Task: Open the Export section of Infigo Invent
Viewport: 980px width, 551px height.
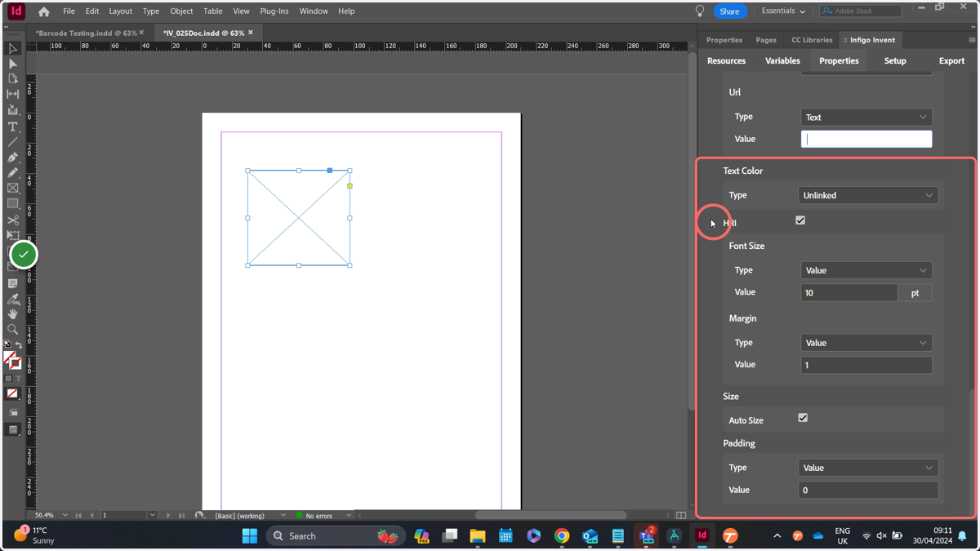Action: pos(951,61)
